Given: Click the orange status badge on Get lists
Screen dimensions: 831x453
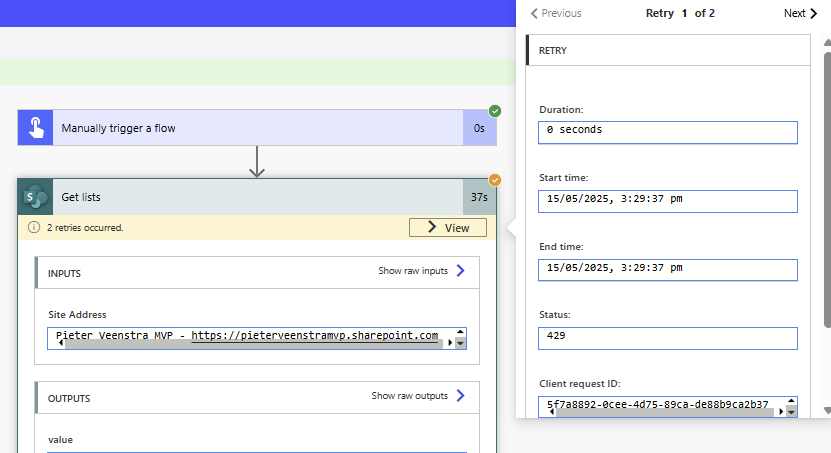Looking at the screenshot, I should pyautogui.click(x=495, y=180).
